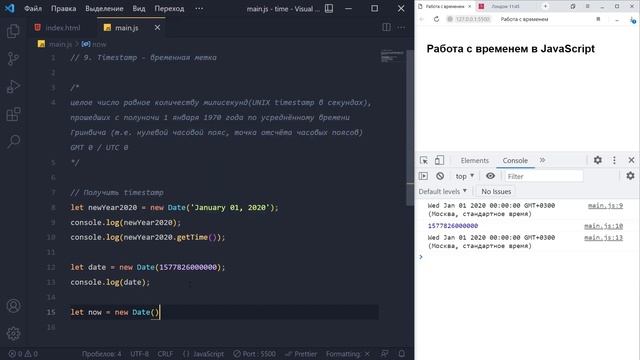Toggle the VS Code layout panel icon
This screenshot has height=360, width=640.
tap(329, 8)
